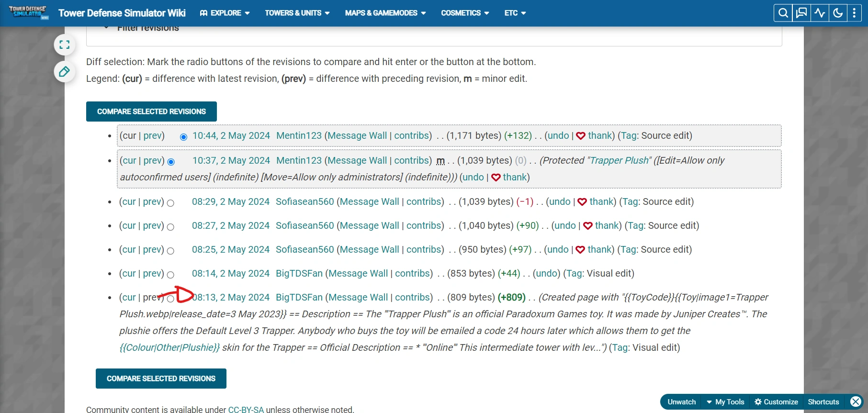Open the 10:37, 2 May 2024 revision
The image size is (868, 413).
point(231,161)
